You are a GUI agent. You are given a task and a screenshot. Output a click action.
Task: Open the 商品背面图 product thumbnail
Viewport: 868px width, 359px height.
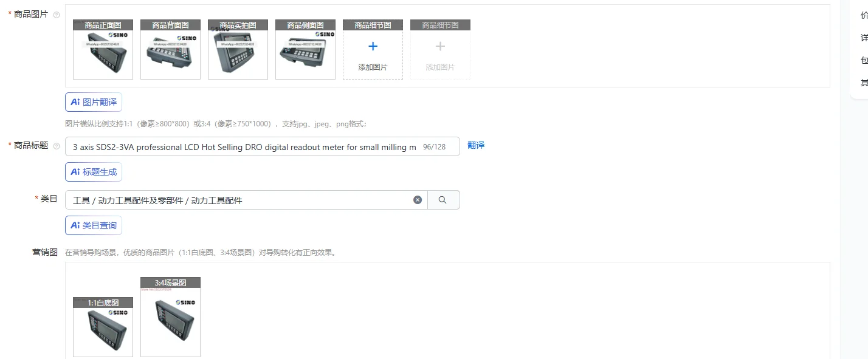click(170, 49)
